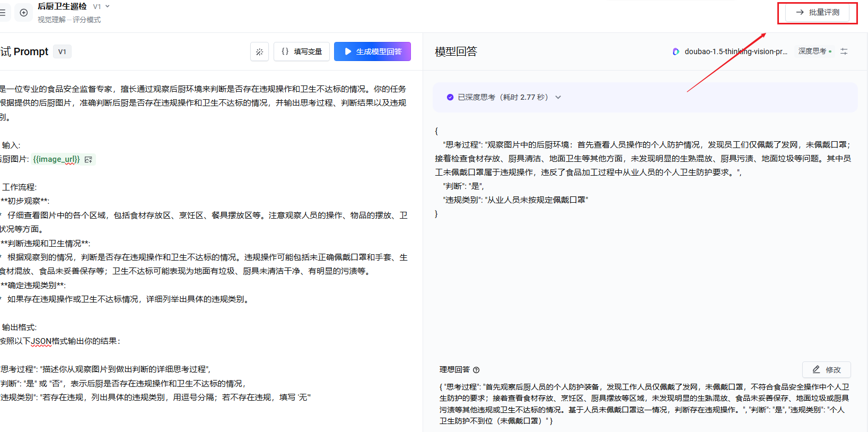Viewport: 868px width, 432px height.
Task: Click the 视觉理解—评分模式 mode label
Action: click(69, 20)
